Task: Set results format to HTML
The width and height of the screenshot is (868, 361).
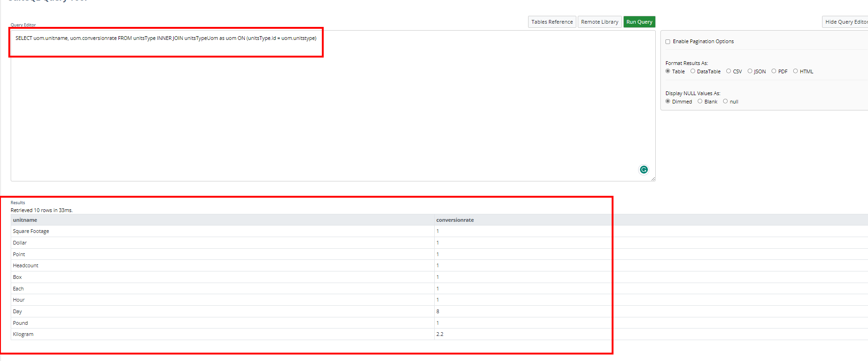Action: pyautogui.click(x=795, y=71)
